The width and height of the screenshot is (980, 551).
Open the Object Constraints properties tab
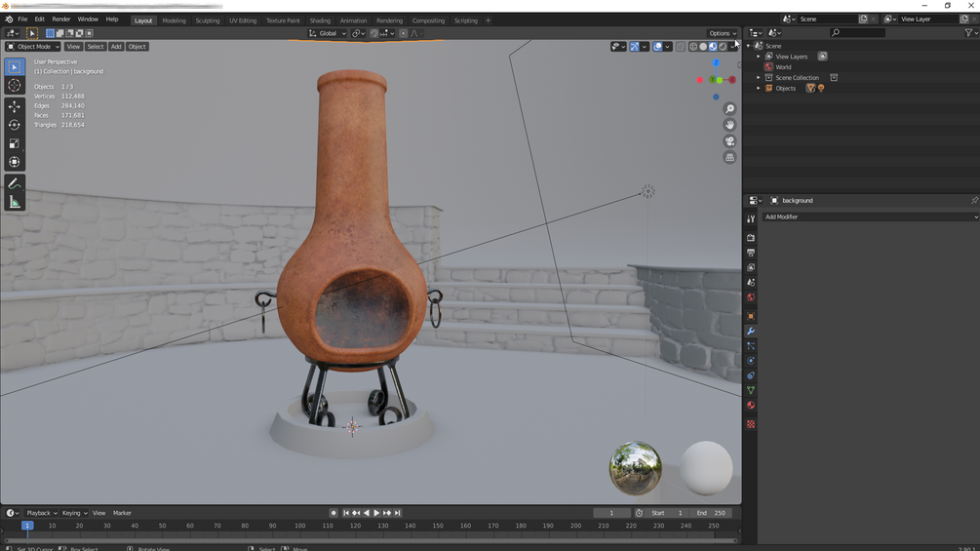coord(751,375)
